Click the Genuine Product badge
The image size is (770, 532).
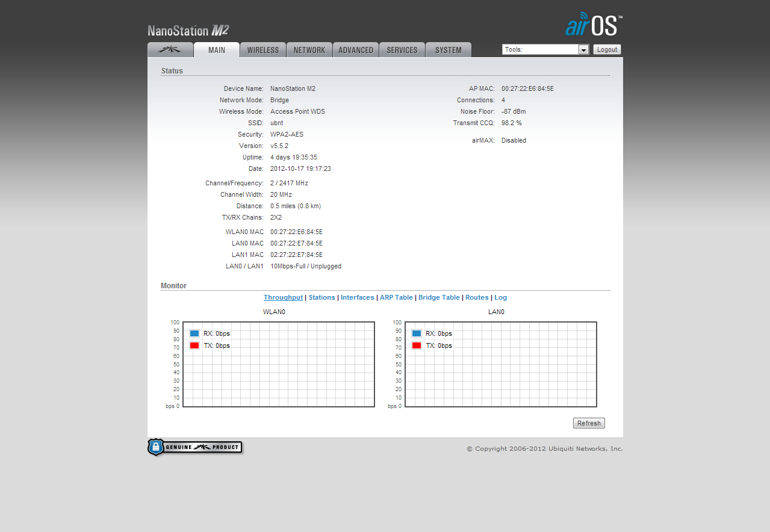tap(195, 447)
